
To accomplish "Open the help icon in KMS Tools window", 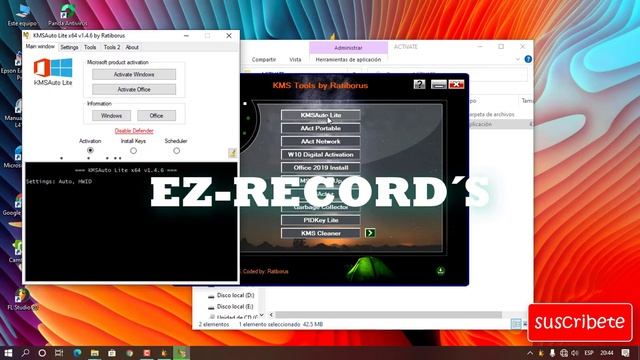I will pos(419,84).
